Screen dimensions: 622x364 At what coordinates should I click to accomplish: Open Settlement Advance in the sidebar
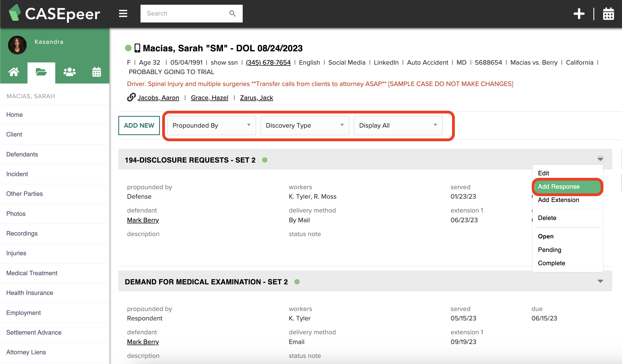pos(55,332)
